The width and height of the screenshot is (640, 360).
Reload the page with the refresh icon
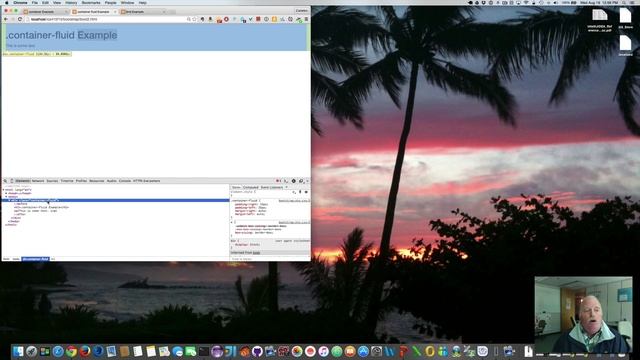pyautogui.click(x=20, y=19)
